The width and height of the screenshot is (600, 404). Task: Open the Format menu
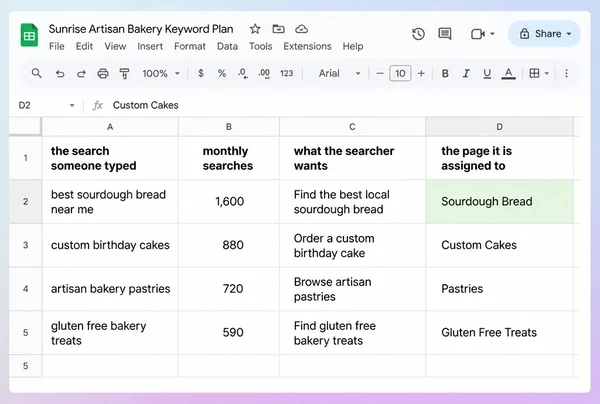pos(190,46)
